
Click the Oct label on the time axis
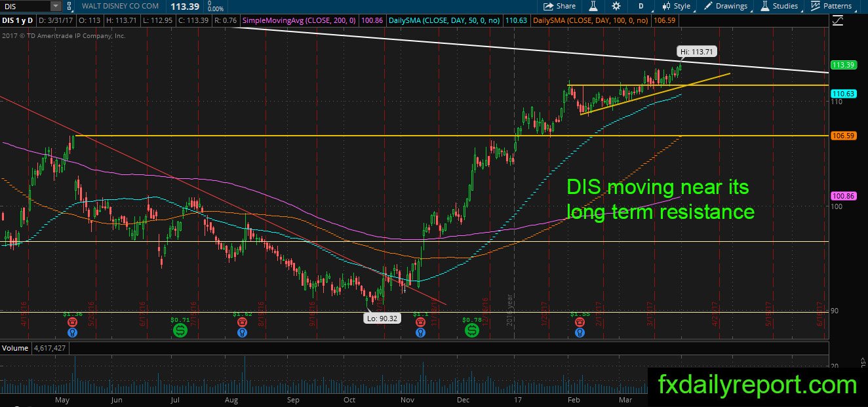350,399
